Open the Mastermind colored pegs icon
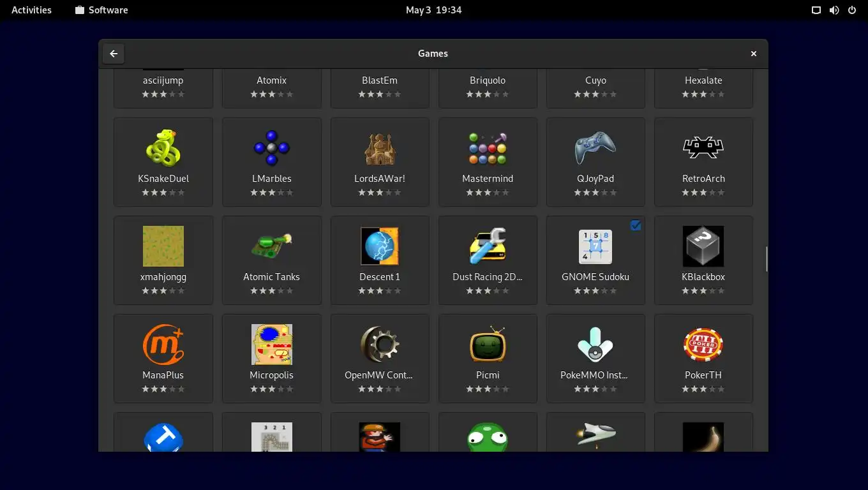The image size is (868, 490). (x=488, y=148)
